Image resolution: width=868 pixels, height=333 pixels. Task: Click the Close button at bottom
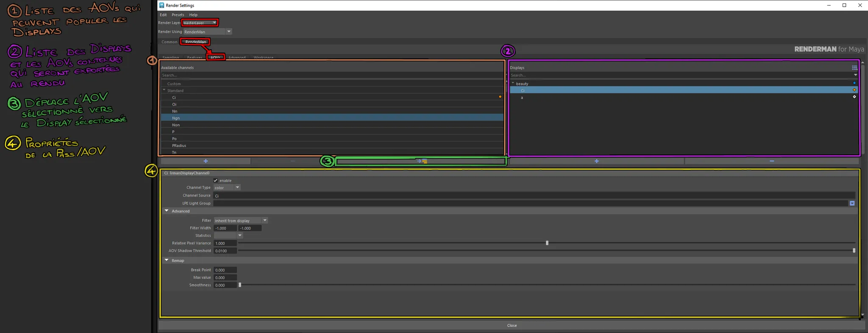(512, 325)
